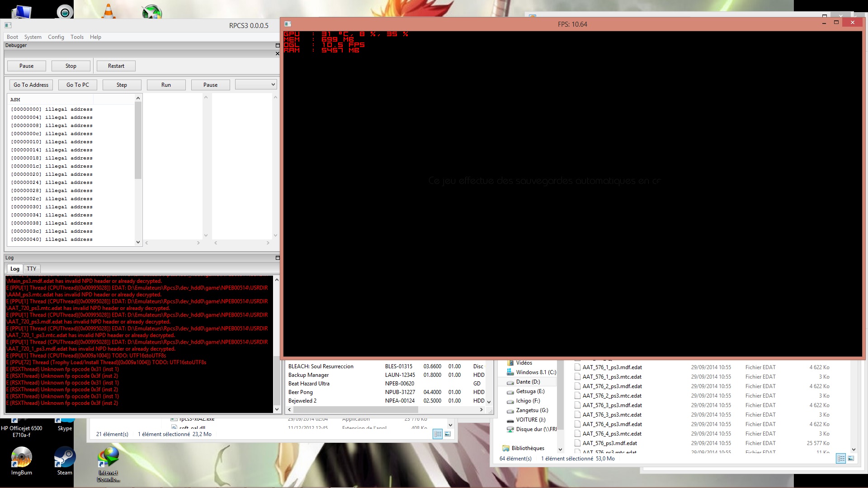The image size is (868, 488).
Task: Open the Config menu
Action: point(56,37)
